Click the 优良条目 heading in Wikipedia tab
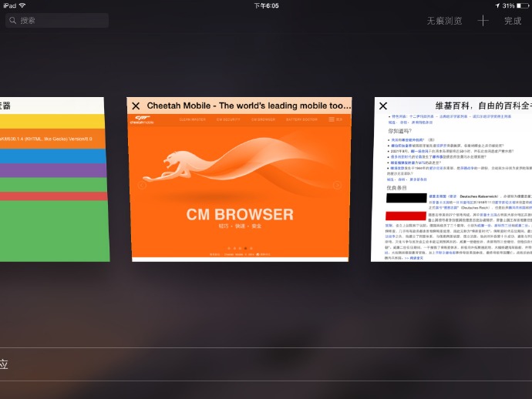This screenshot has width=532, height=399. click(396, 188)
